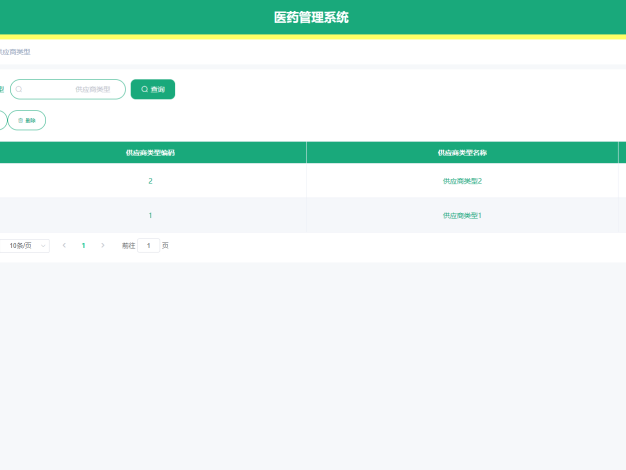Select page number 1 in the pagination
The height and width of the screenshot is (470, 626).
(x=83, y=246)
